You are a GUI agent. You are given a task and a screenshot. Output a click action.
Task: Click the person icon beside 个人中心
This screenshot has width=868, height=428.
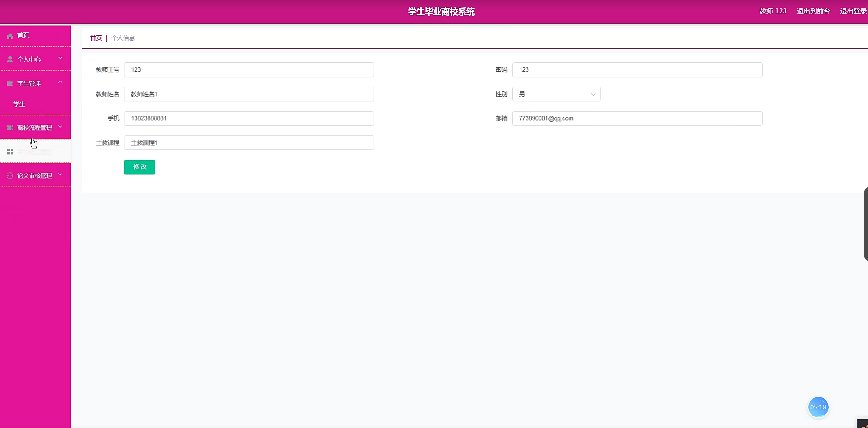[10, 59]
